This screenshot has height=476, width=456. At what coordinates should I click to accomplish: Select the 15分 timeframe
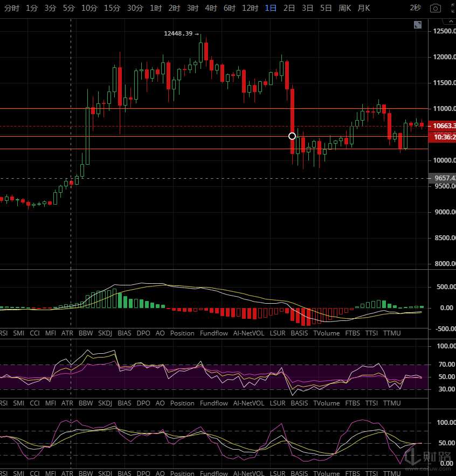[112, 8]
